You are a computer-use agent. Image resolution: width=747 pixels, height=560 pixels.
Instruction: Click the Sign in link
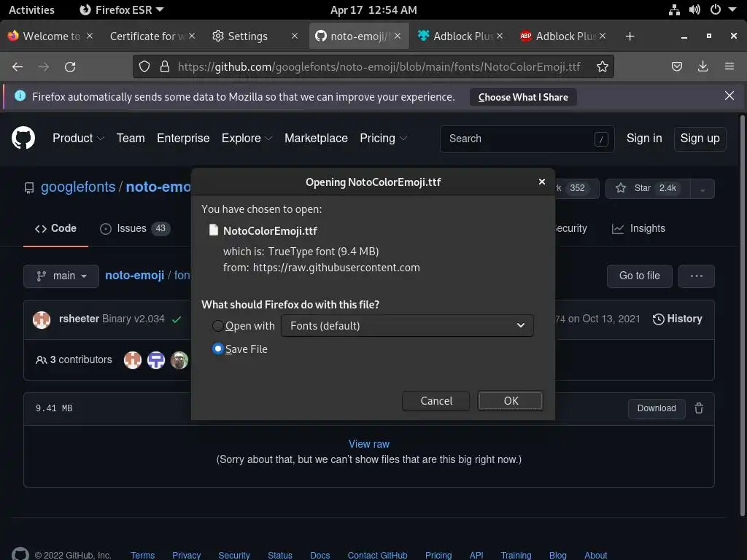pyautogui.click(x=644, y=138)
